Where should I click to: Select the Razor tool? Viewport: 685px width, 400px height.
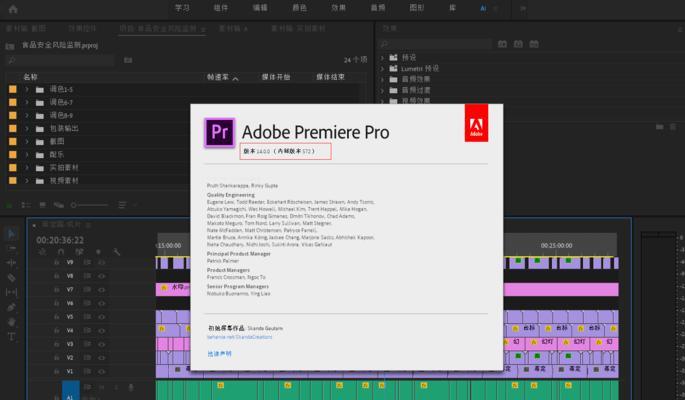coord(12,278)
